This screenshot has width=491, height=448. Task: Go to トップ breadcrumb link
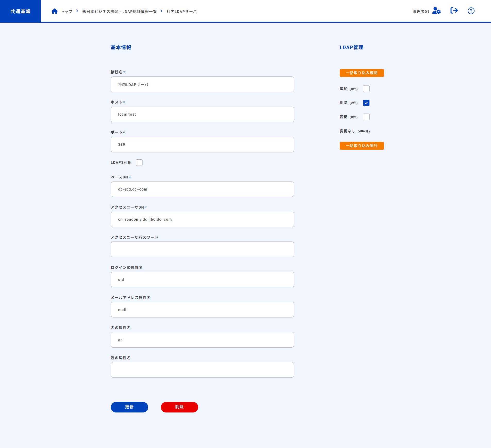pos(67,12)
